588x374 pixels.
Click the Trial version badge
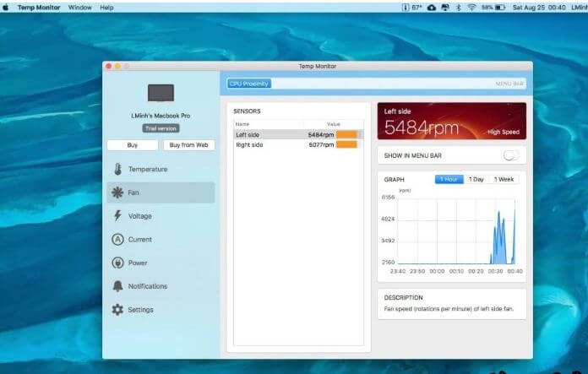click(161, 128)
